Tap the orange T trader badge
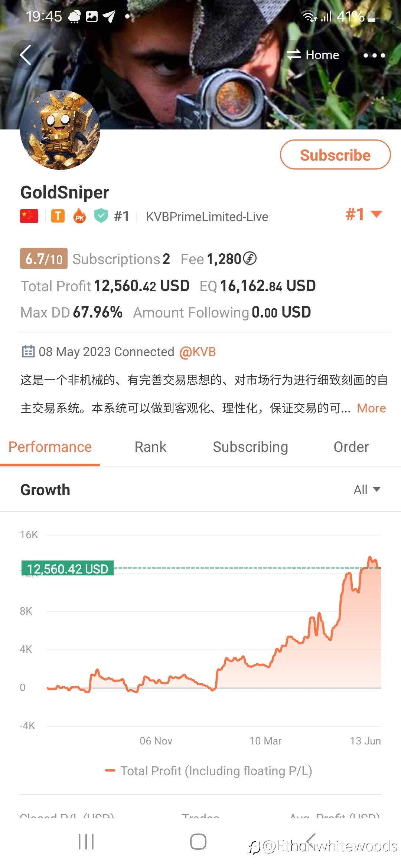Image resolution: width=401 pixels, height=868 pixels. click(58, 216)
